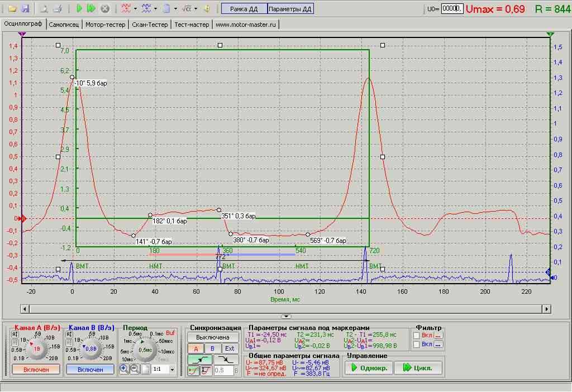The width and height of the screenshot is (572, 392).
Task: Switch to the Мотор-тестер tab
Action: pos(106,25)
